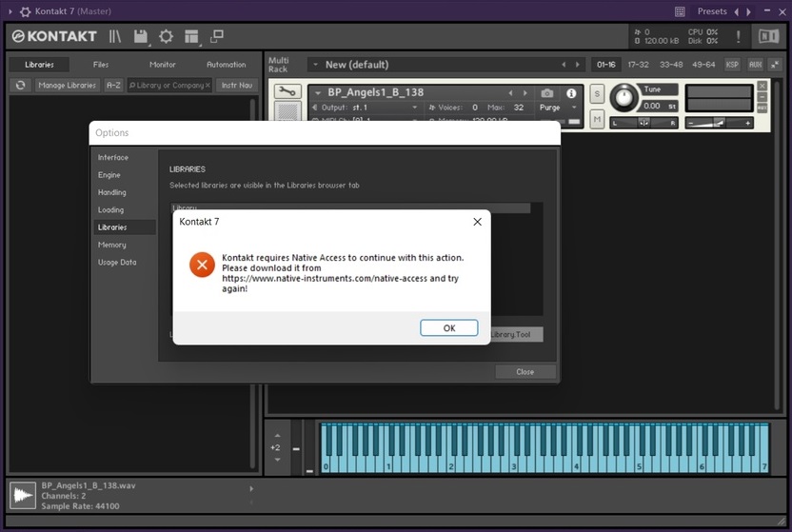Select the Memory options category
Viewport: 792px width, 532px height.
point(111,245)
